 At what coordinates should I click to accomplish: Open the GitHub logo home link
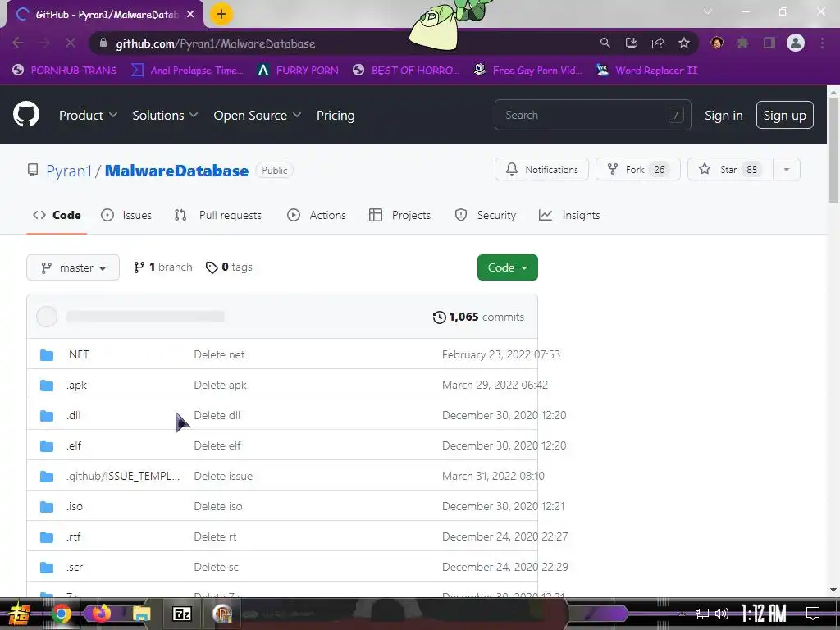click(25, 114)
